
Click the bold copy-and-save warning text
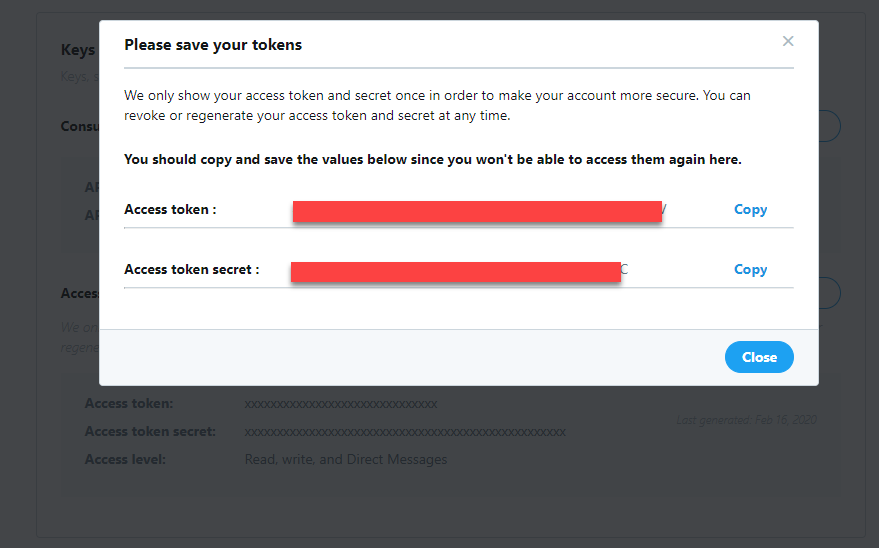tap(432, 159)
